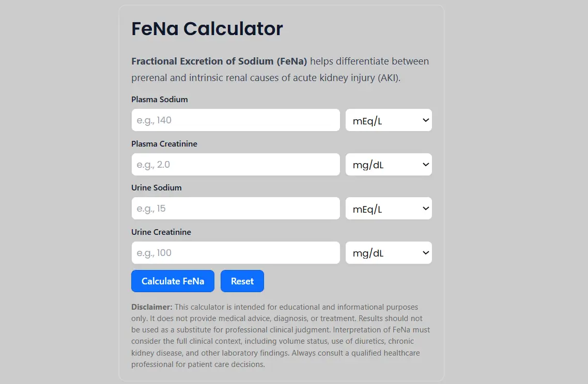588x384 pixels.
Task: Select the field with placeholder 15
Action: coord(235,208)
